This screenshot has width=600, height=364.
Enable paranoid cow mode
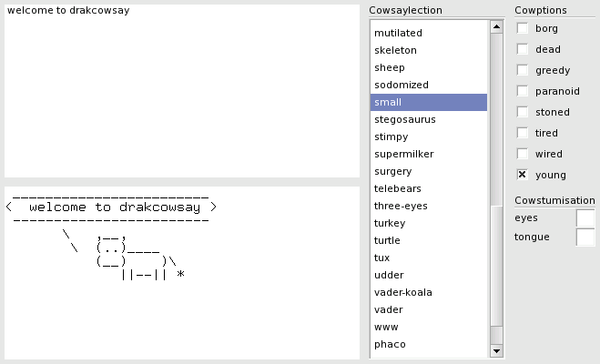click(x=523, y=91)
